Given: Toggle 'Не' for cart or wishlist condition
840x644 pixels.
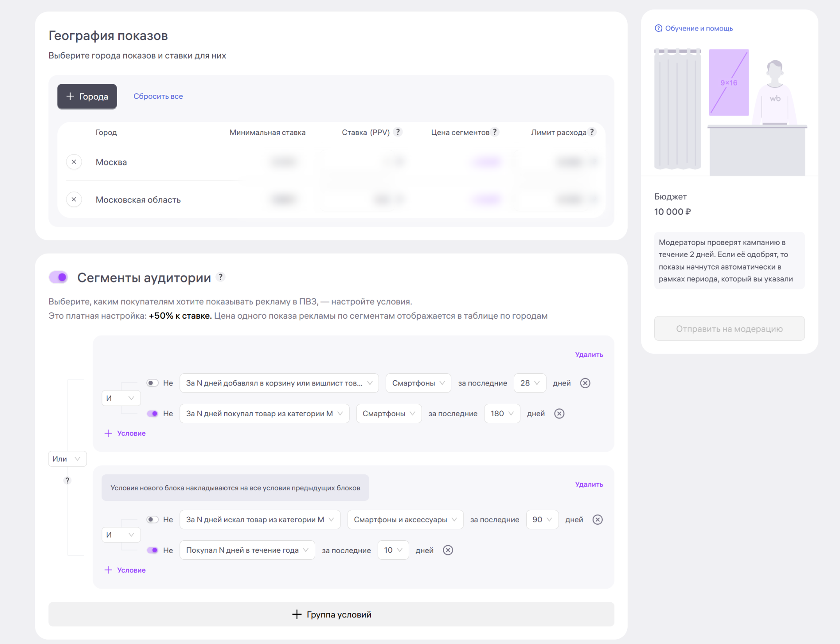Looking at the screenshot, I should [x=152, y=383].
